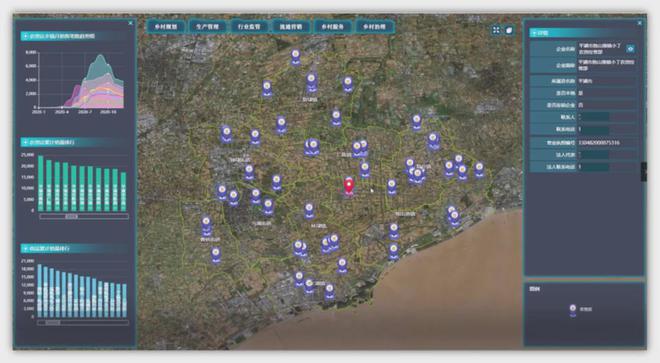
Task: Go to the 流通营销 tab
Action: click(291, 27)
